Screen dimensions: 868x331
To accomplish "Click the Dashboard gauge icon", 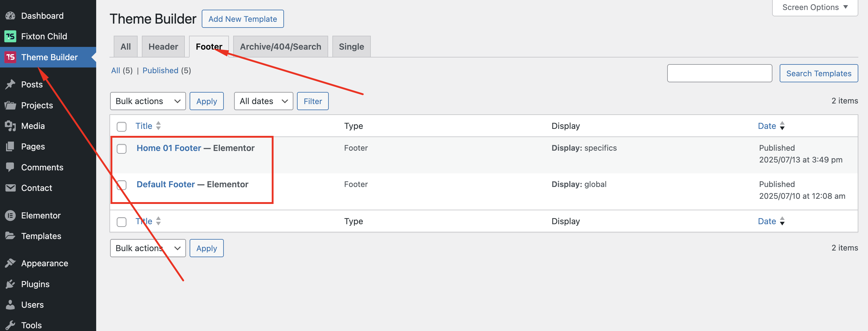I will coord(11,15).
